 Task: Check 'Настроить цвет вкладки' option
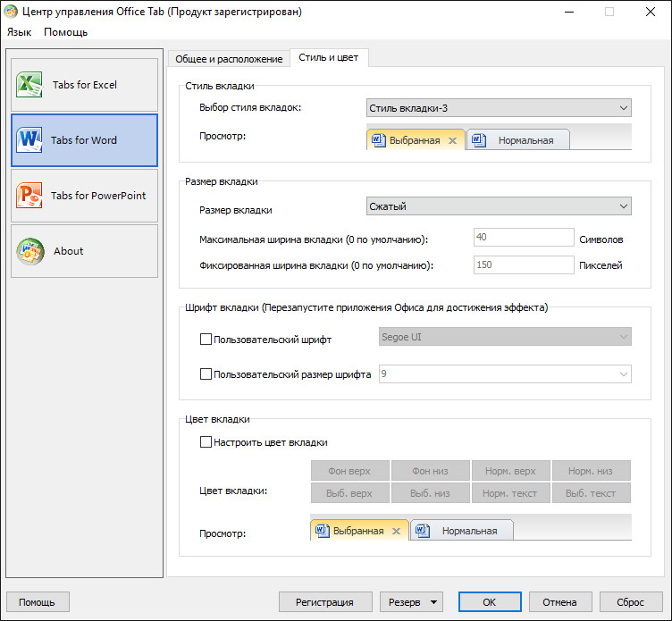point(206,441)
